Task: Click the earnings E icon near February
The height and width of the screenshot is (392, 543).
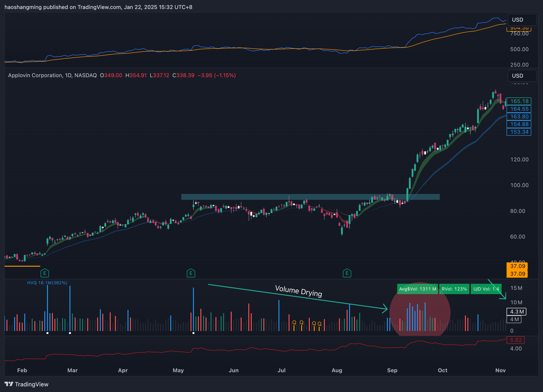Action: point(45,273)
